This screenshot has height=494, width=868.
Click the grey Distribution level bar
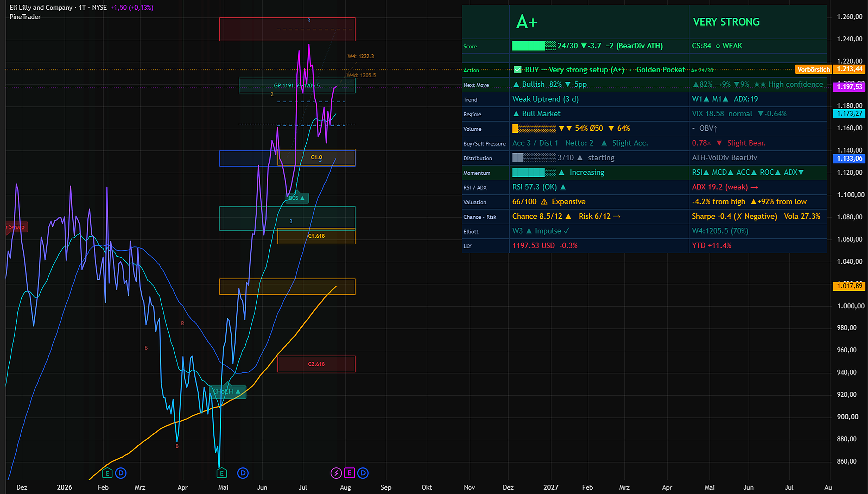pos(534,158)
